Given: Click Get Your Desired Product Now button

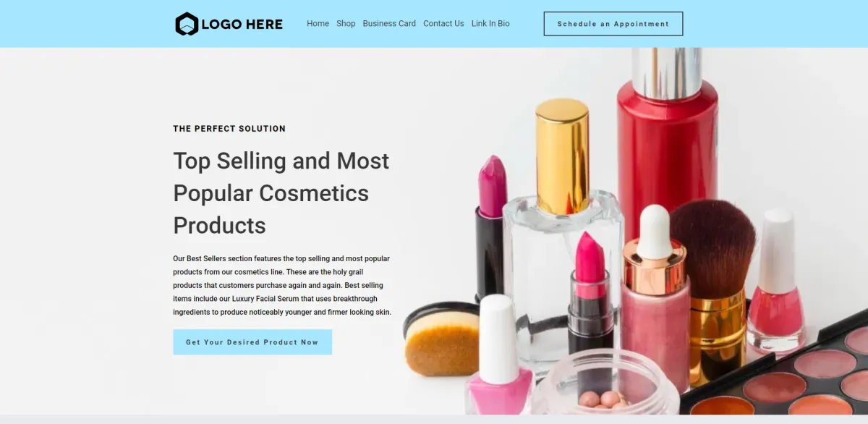Looking at the screenshot, I should point(252,342).
